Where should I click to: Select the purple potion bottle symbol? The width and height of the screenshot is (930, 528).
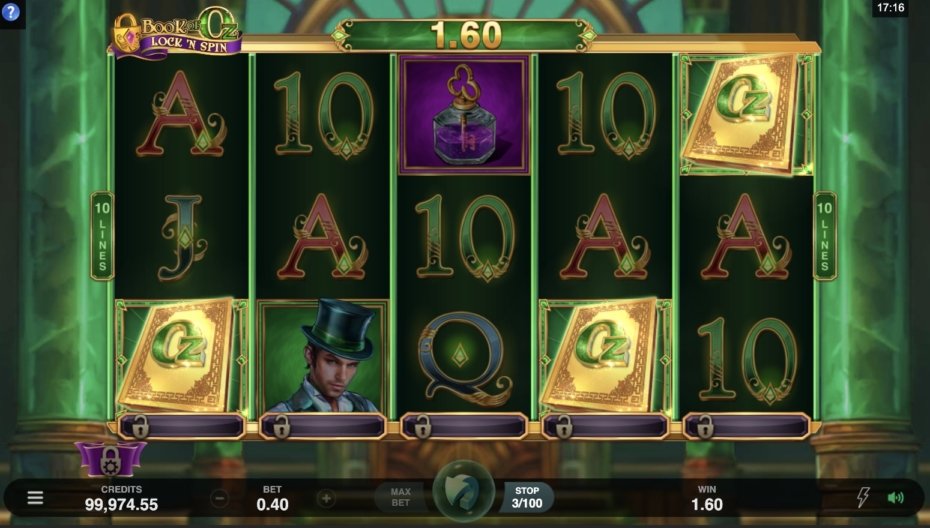pos(464,114)
